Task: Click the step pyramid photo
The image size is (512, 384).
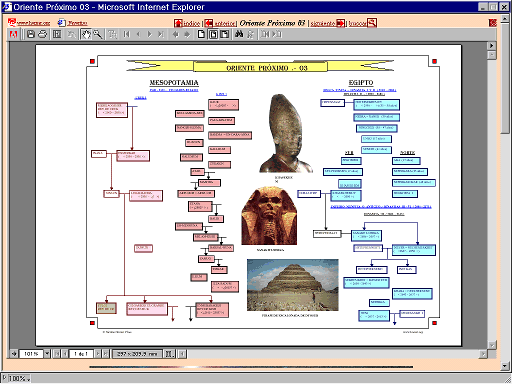Action: pyautogui.click(x=293, y=285)
